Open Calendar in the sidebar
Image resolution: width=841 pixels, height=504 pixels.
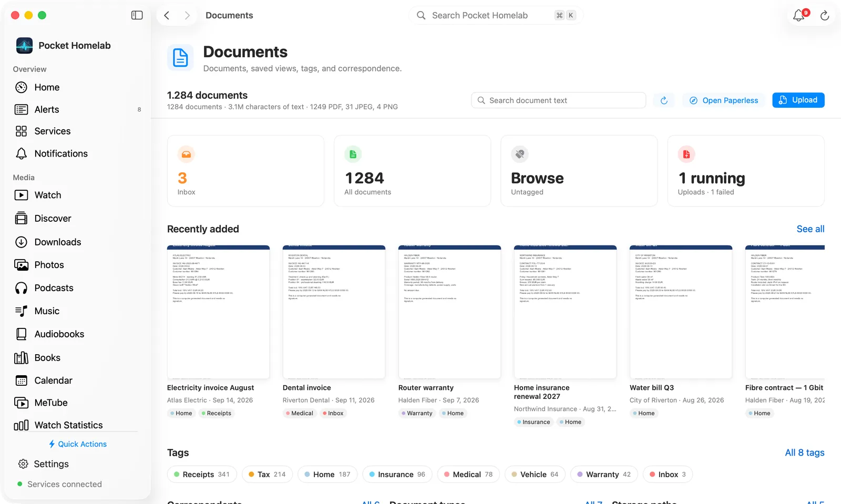pos(78,380)
